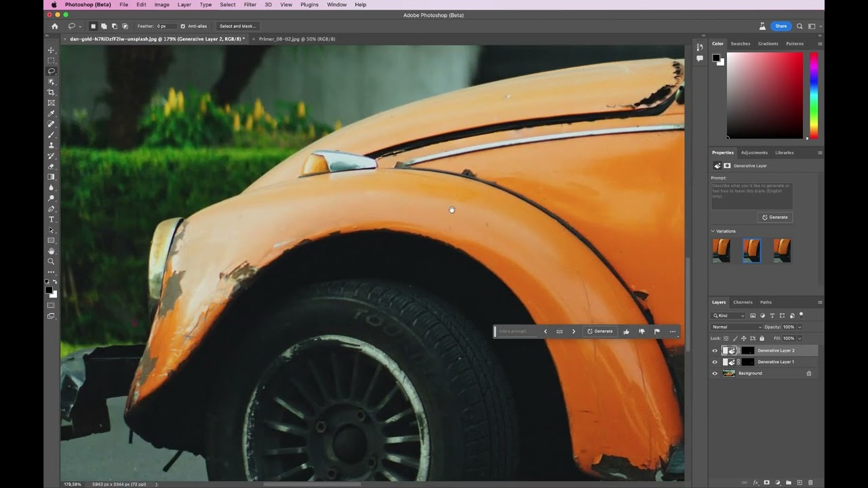Toggle lock all padlock icon
868x488 pixels.
762,338
